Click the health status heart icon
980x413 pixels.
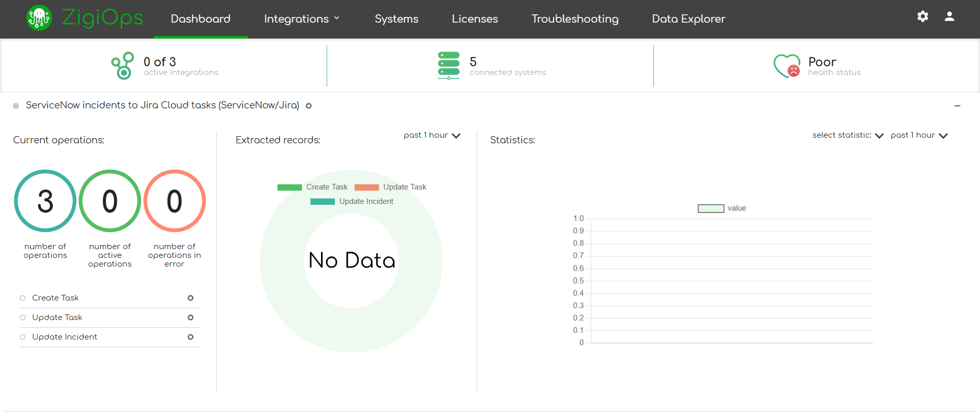(786, 66)
